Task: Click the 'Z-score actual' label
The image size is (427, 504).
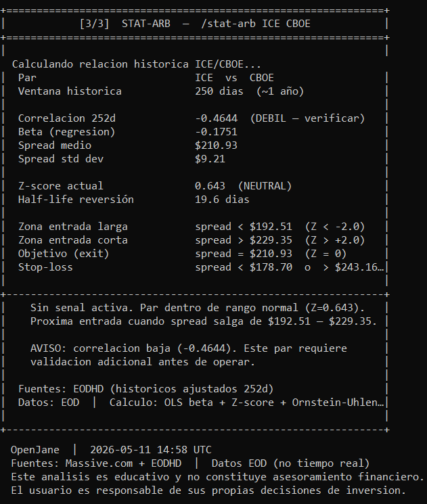Action: 61,186
